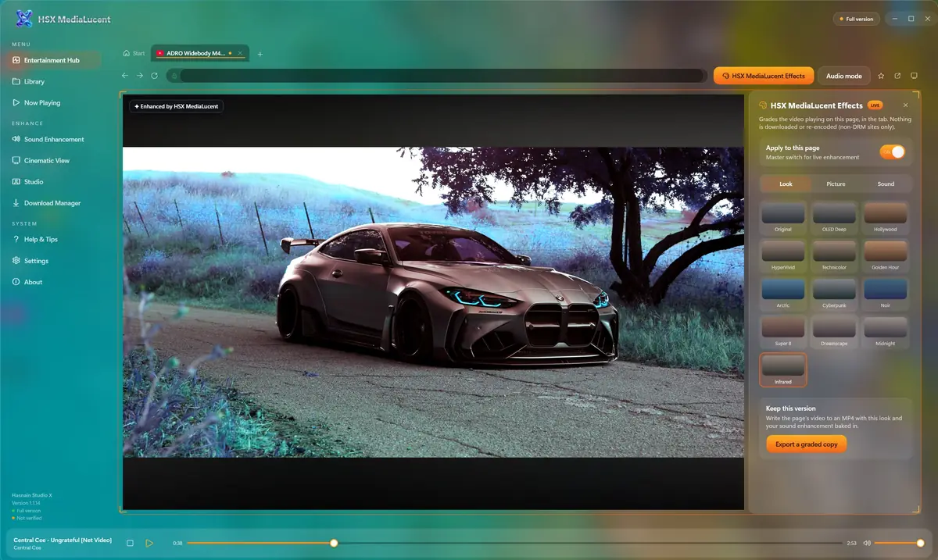Screen dimensions: 938x560
Task: Click the About info icon
Action: pyautogui.click(x=16, y=282)
